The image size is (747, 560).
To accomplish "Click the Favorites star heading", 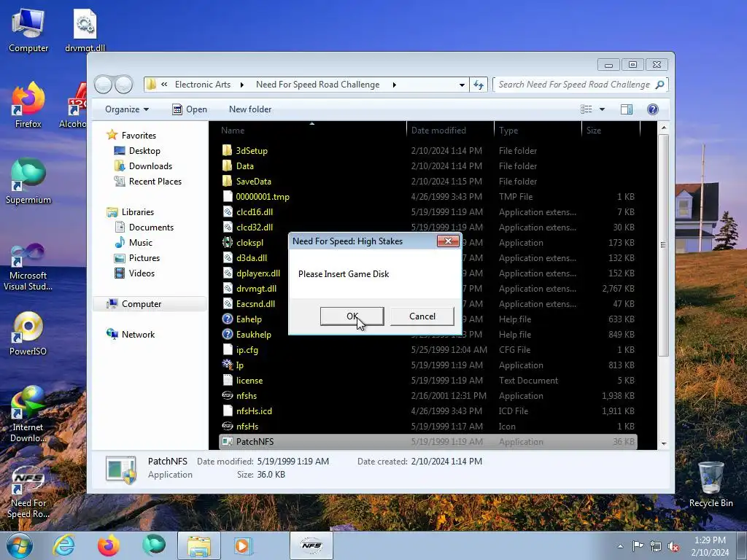I will (x=138, y=135).
